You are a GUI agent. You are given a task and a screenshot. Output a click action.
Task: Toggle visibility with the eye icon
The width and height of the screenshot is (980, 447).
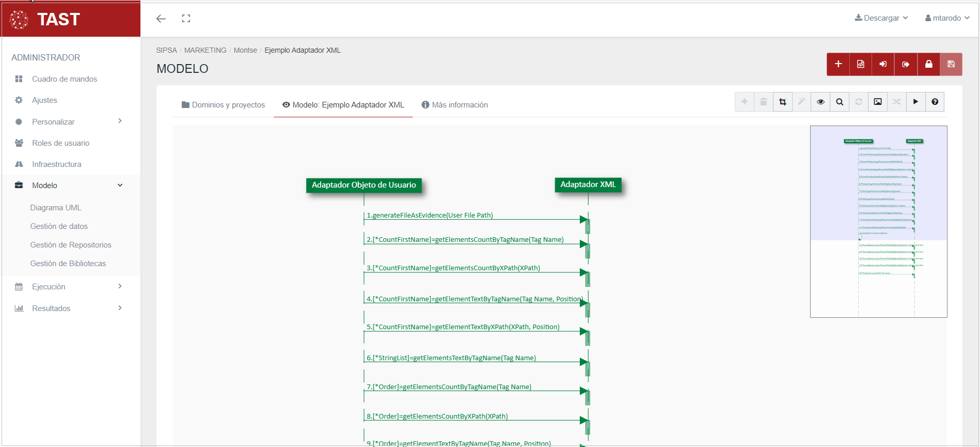click(820, 102)
